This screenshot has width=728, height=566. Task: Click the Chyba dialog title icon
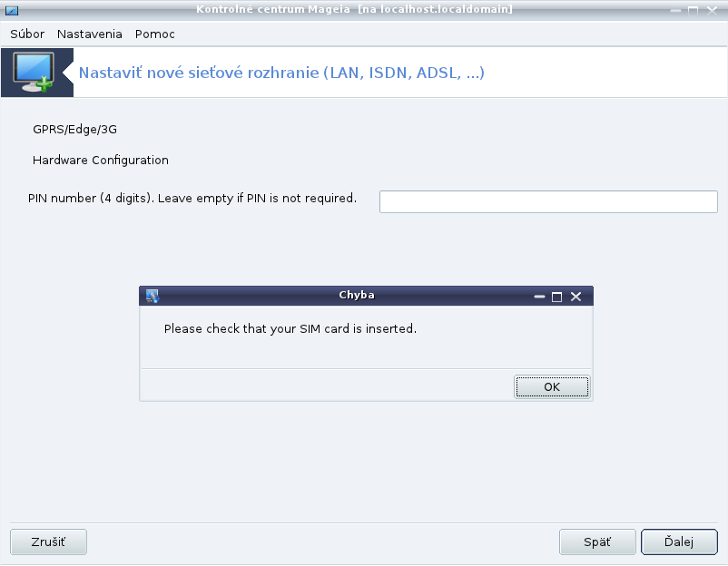(x=152, y=296)
